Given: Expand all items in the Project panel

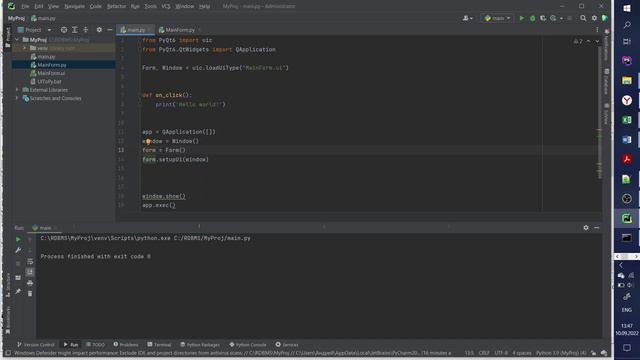Looking at the screenshot, I should 75,30.
